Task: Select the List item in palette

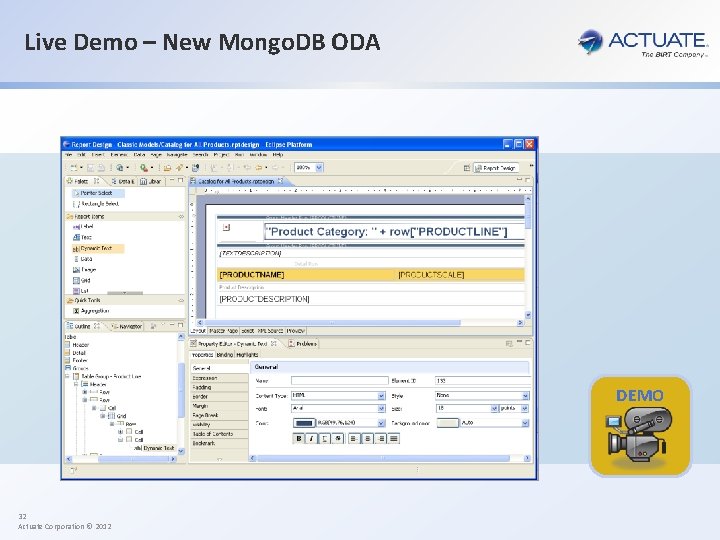Action: tap(81, 291)
